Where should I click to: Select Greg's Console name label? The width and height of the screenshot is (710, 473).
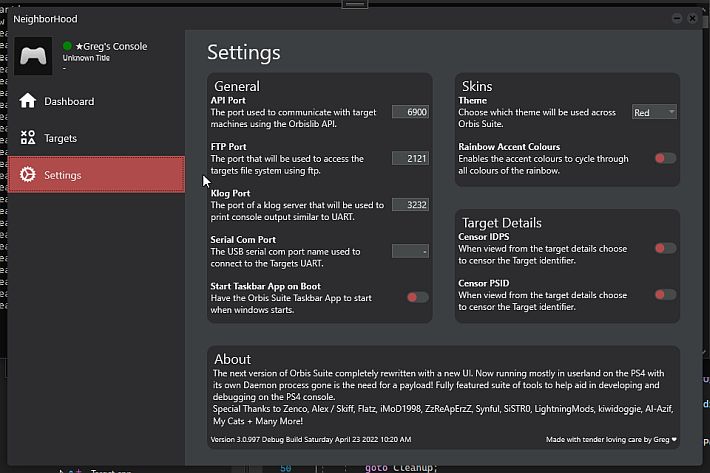tap(111, 46)
